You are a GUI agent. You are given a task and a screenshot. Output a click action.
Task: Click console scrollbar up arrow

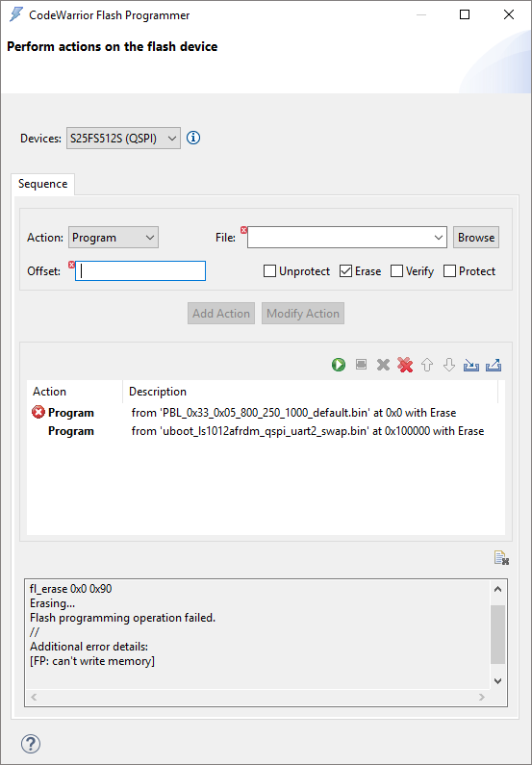point(498,589)
